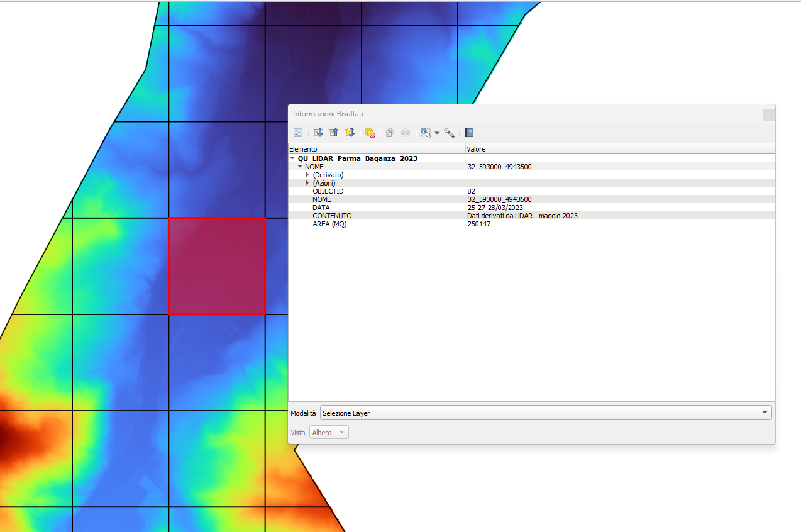Open the Modalità Selezione Layer dropdown
Viewport: 801px width, 532px height.
545,413
